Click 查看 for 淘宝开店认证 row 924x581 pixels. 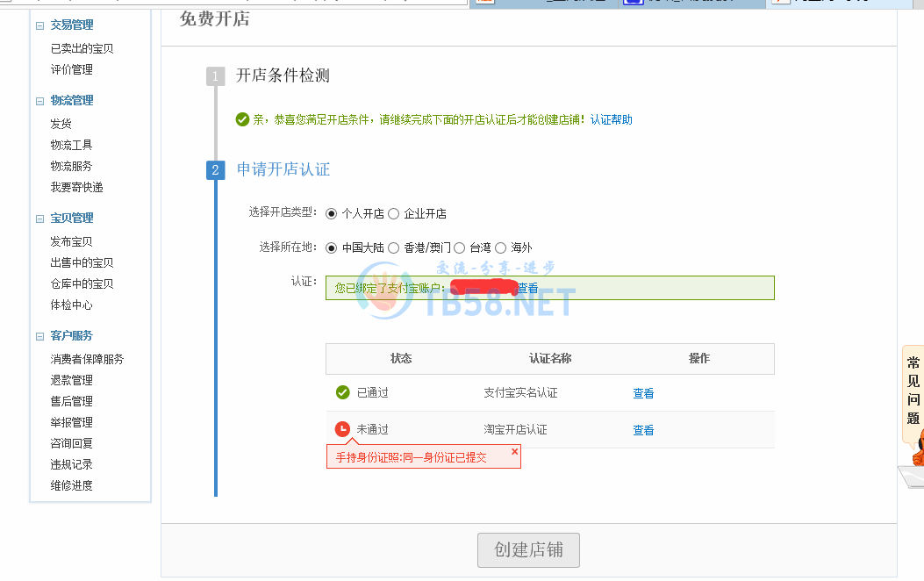click(x=643, y=431)
